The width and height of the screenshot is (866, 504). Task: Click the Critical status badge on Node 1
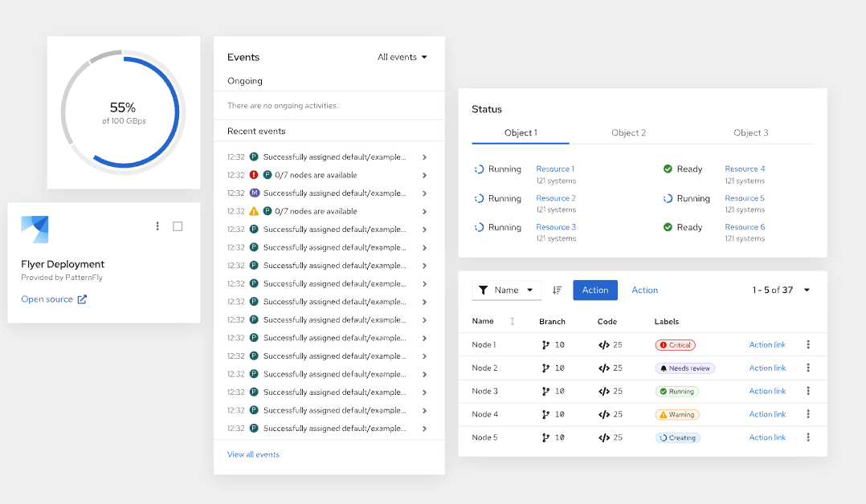(x=675, y=344)
